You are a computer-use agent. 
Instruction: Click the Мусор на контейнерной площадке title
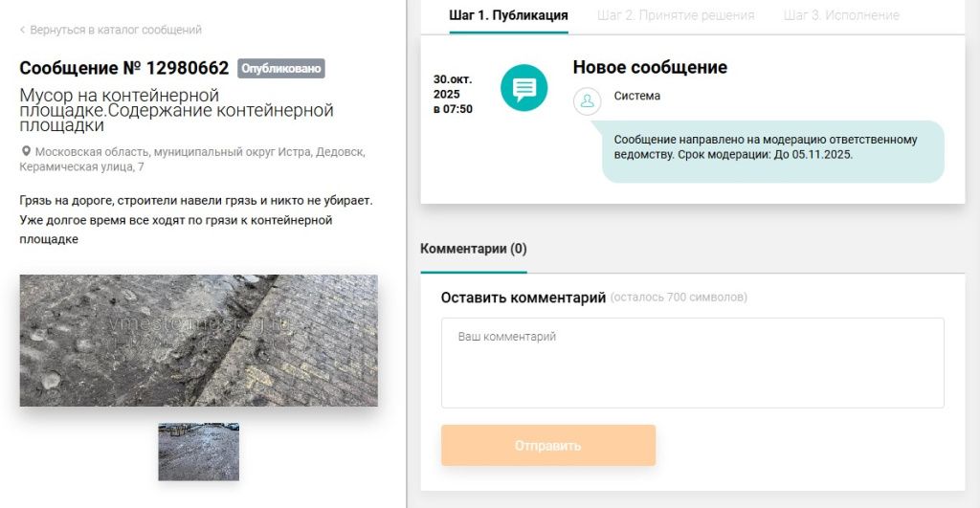coord(176,110)
